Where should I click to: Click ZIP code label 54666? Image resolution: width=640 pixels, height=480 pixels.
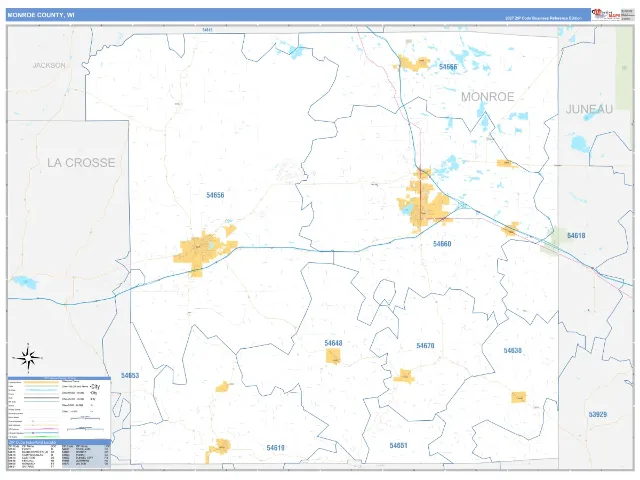[448, 67]
